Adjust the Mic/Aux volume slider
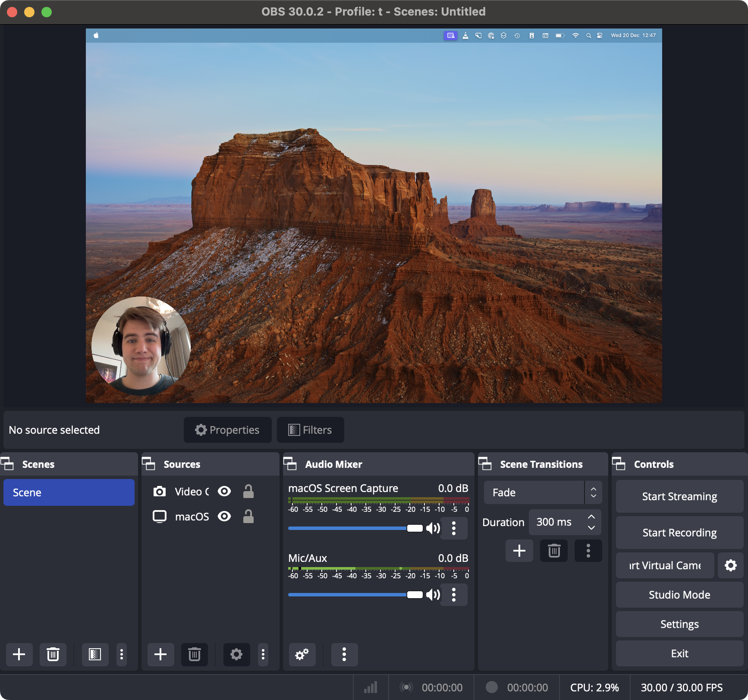 coord(355,595)
